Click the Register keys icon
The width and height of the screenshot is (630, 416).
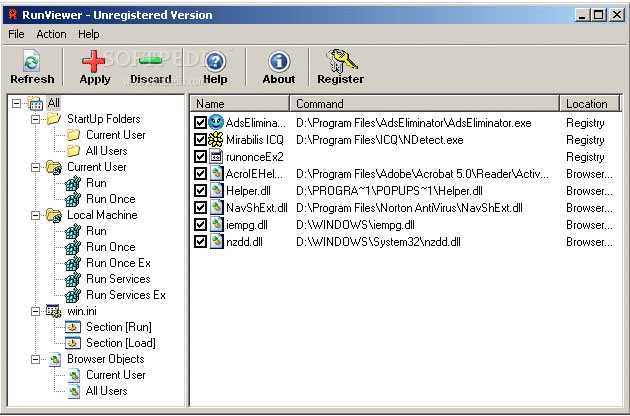coord(342,61)
